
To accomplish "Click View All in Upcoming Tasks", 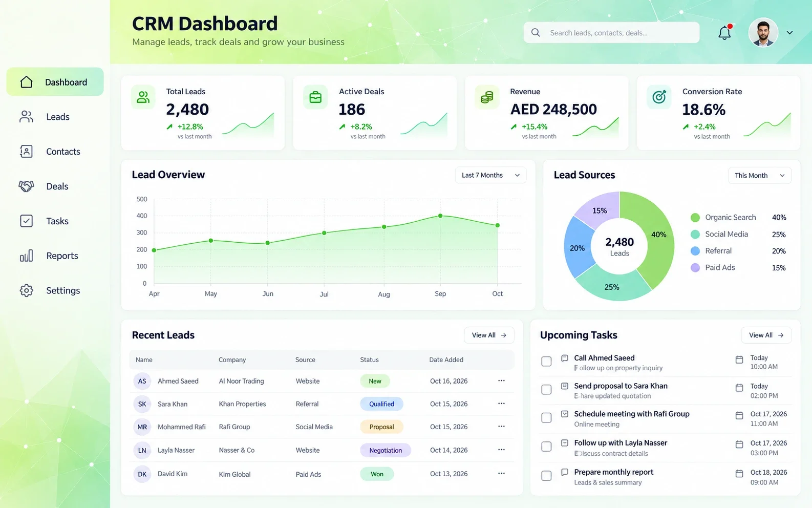I will (766, 335).
